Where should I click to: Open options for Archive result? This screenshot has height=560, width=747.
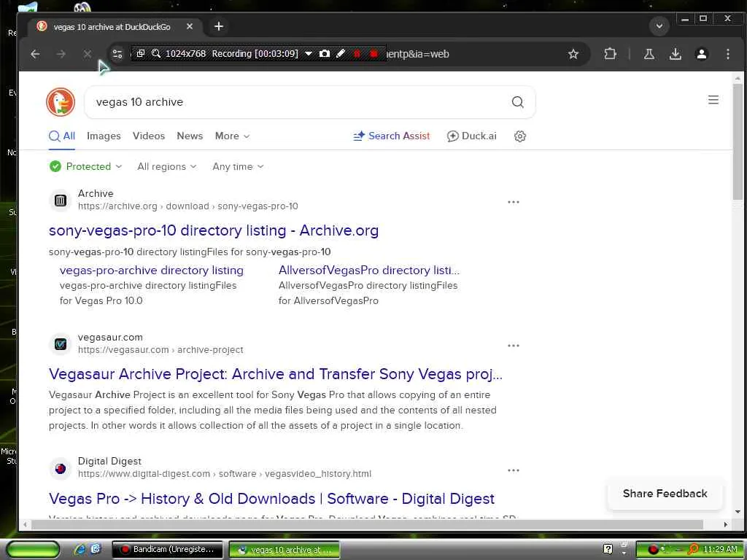(513, 202)
